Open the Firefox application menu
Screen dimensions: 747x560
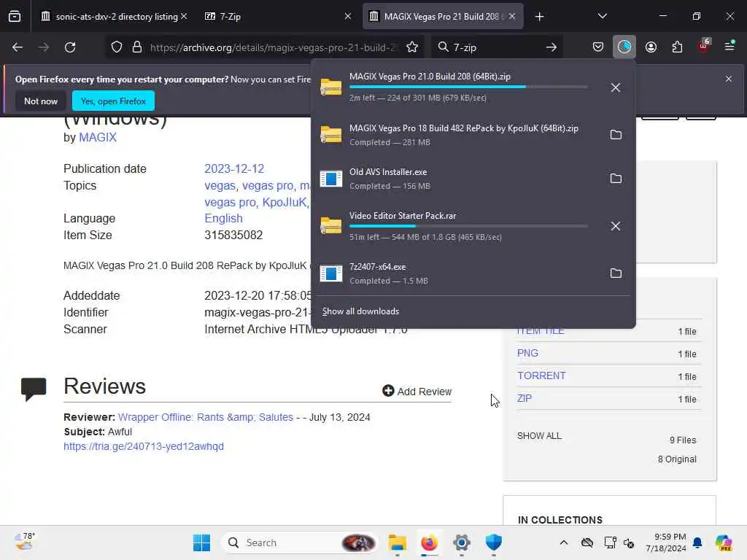point(729,46)
